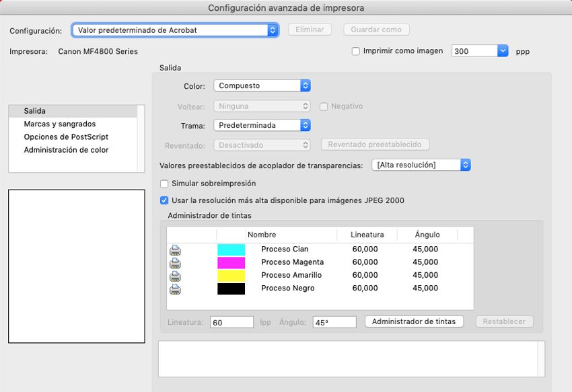Select Marcas y sangrados in the sidebar
The width and height of the screenshot is (572, 392).
66,123
